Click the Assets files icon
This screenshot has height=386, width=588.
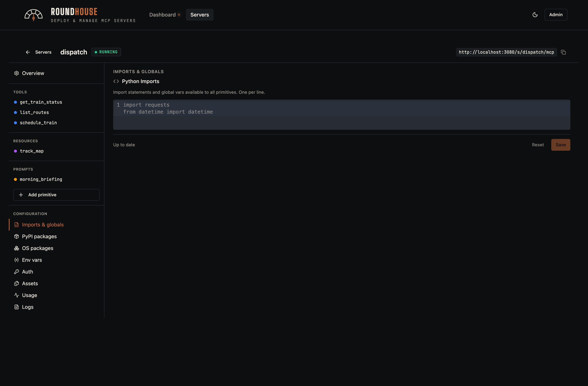point(17,283)
